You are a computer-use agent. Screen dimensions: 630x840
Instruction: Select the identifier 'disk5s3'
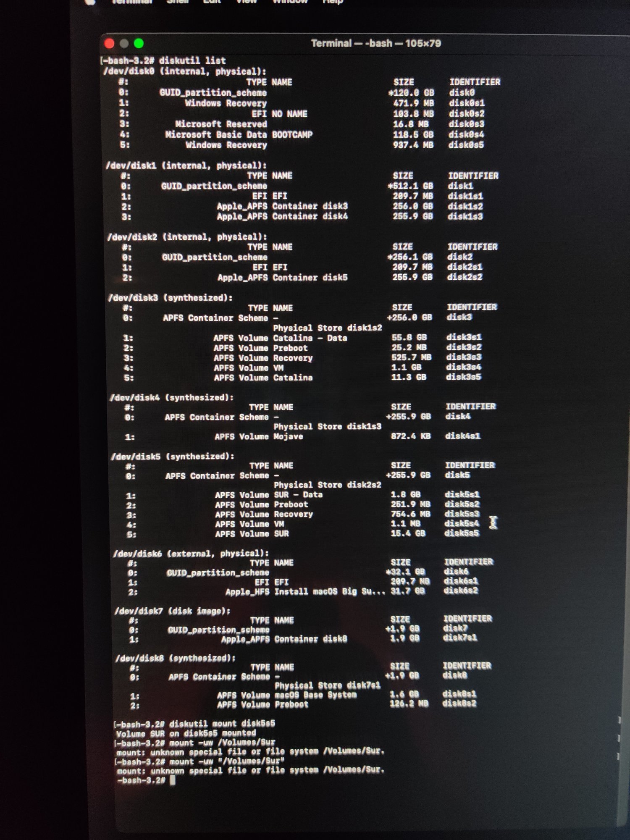point(462,514)
